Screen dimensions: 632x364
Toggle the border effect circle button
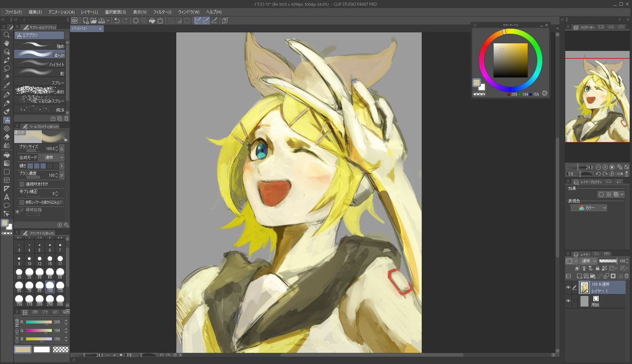[601, 194]
